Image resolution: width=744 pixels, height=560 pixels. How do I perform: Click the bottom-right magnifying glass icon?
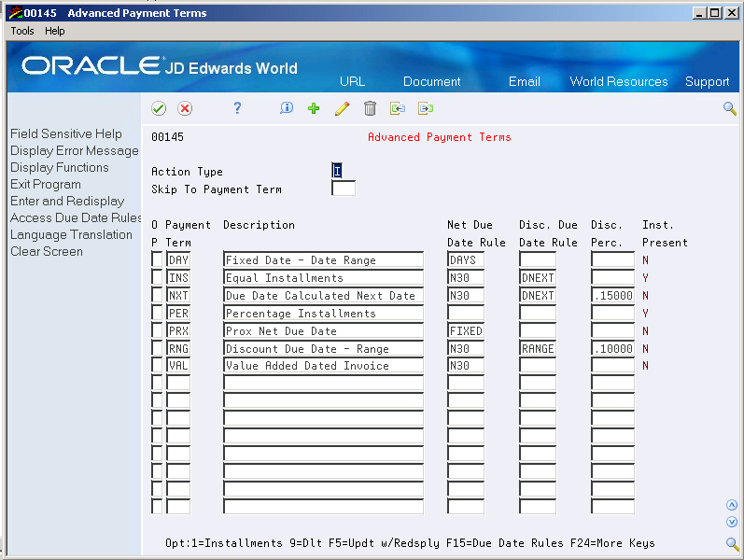point(732,543)
